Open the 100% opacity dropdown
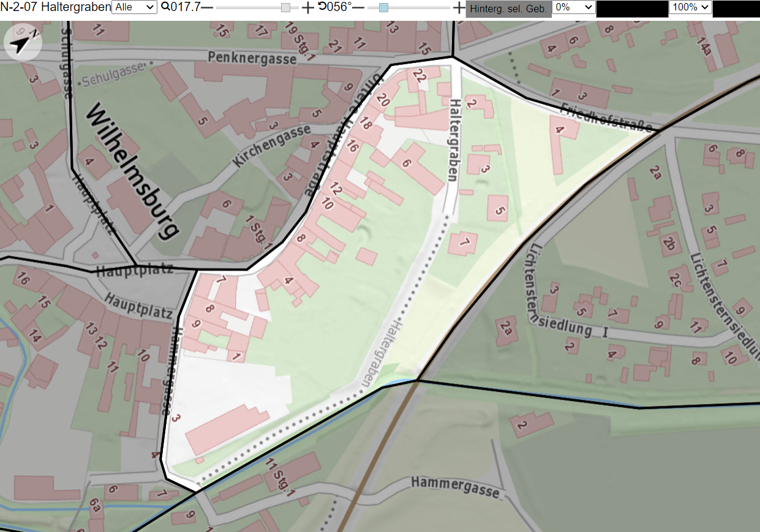Viewport: 760px width, 532px height. (690, 7)
